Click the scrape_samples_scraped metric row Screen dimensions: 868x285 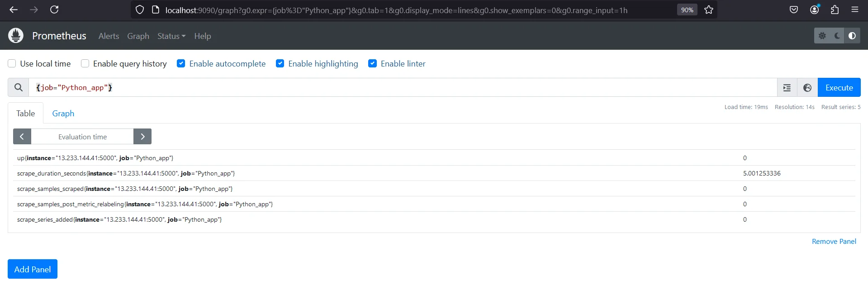[x=434, y=189]
